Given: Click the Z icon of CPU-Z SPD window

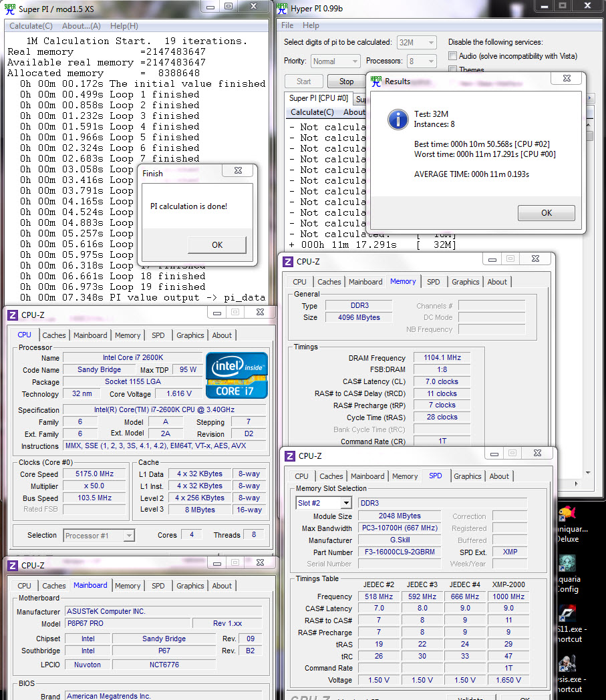Looking at the screenshot, I should [290, 456].
